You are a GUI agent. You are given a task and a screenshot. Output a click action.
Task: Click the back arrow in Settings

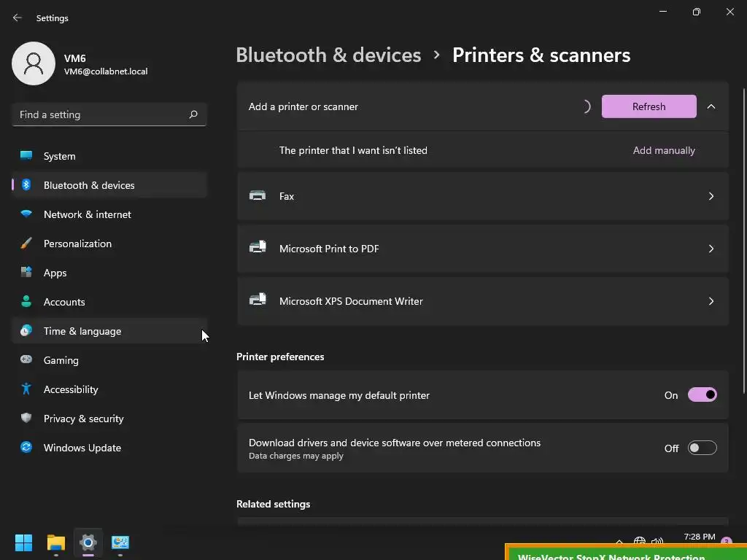click(18, 17)
